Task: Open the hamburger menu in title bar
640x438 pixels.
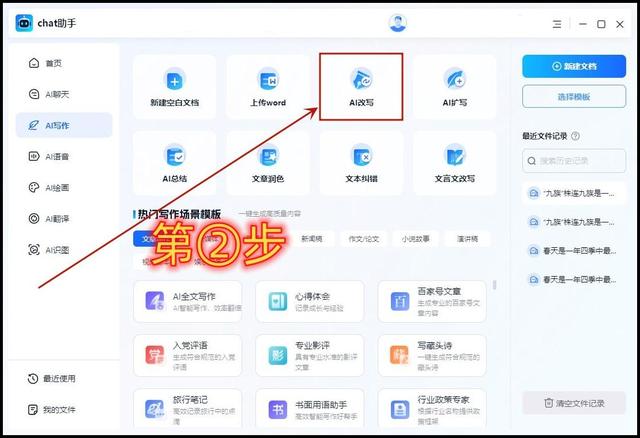Action: [557, 24]
